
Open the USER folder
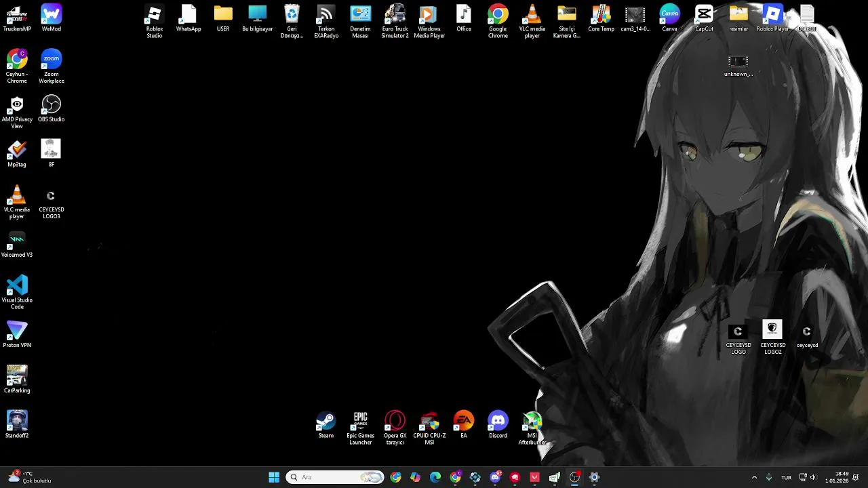tap(223, 18)
